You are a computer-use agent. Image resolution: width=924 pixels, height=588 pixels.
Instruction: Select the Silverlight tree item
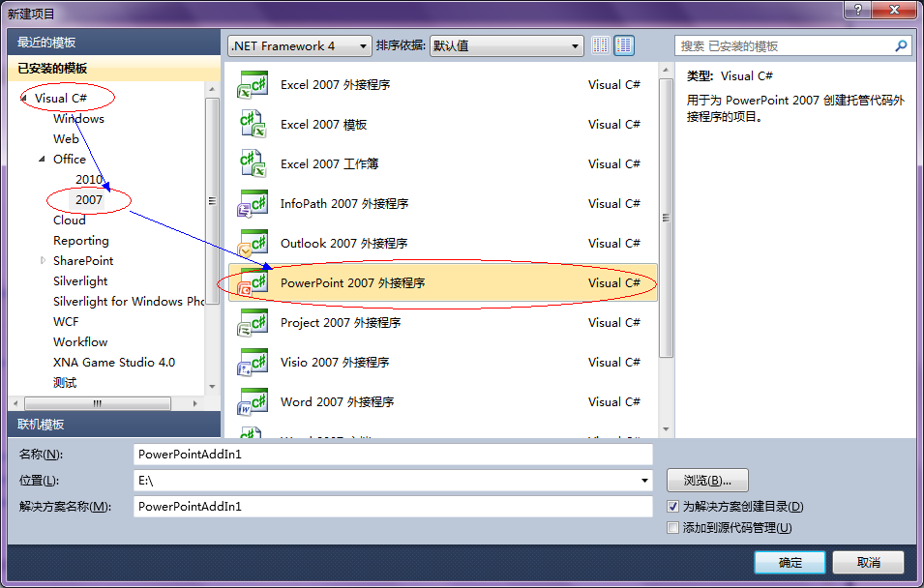(x=80, y=281)
